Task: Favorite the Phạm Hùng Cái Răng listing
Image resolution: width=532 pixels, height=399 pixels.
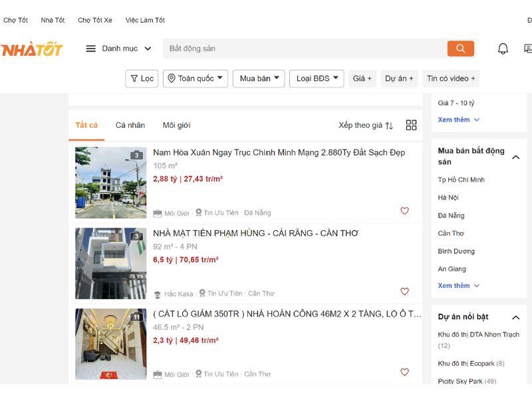Action: [404, 291]
